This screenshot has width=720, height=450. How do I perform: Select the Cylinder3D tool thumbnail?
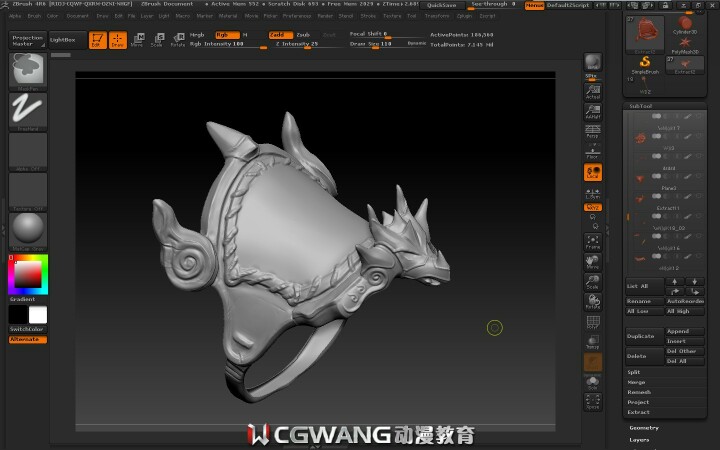(685, 25)
